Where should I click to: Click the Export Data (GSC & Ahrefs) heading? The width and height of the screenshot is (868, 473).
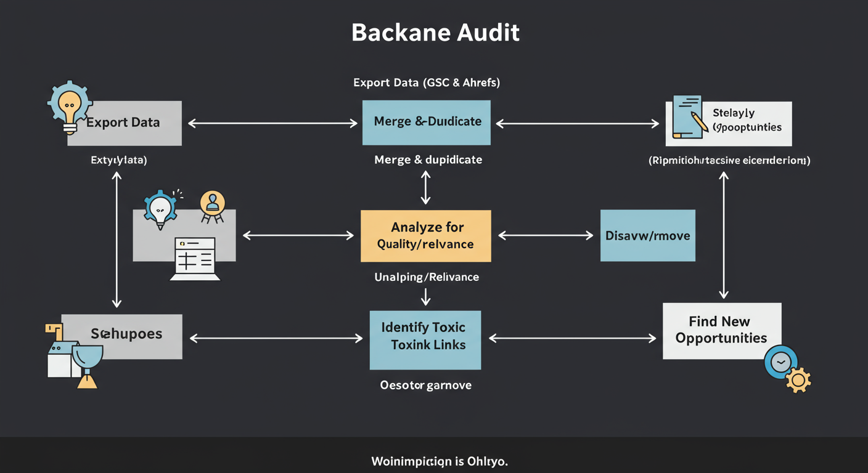(x=427, y=82)
